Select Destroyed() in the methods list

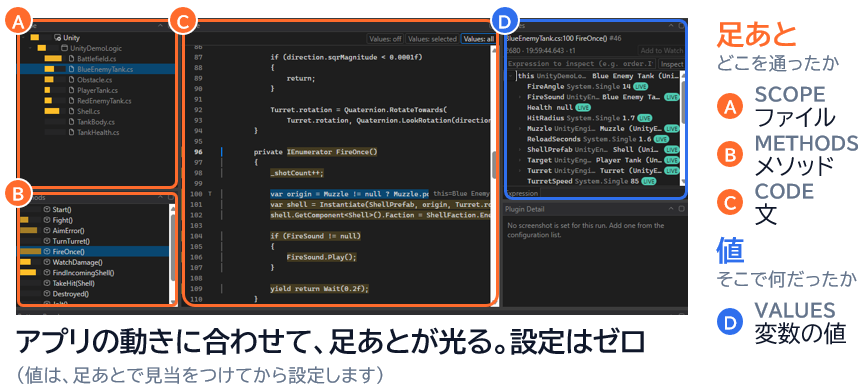94,294
